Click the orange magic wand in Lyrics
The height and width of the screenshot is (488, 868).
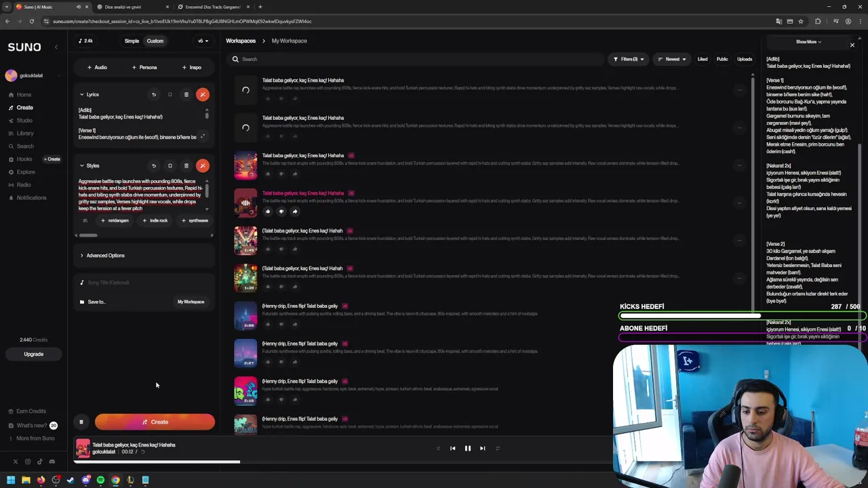(x=203, y=95)
